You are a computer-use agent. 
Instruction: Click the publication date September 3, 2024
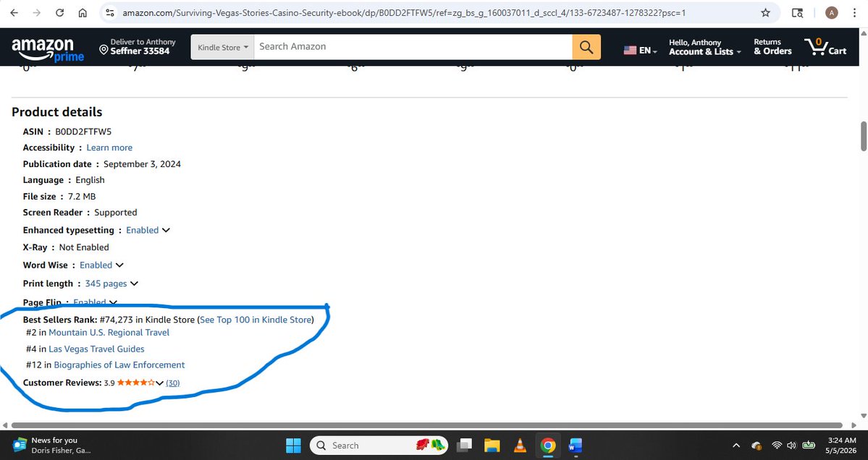pos(142,164)
